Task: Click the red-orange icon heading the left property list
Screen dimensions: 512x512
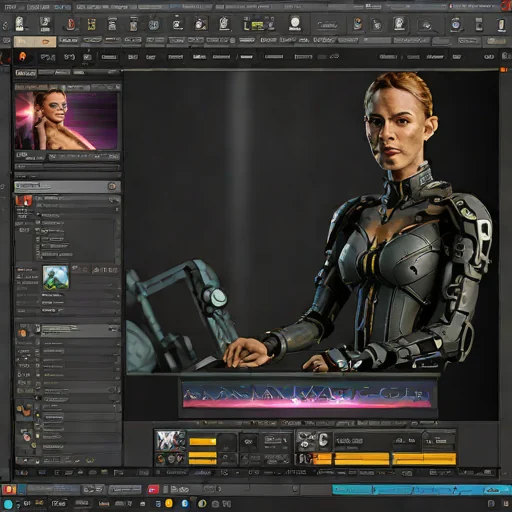Action: tap(24, 201)
